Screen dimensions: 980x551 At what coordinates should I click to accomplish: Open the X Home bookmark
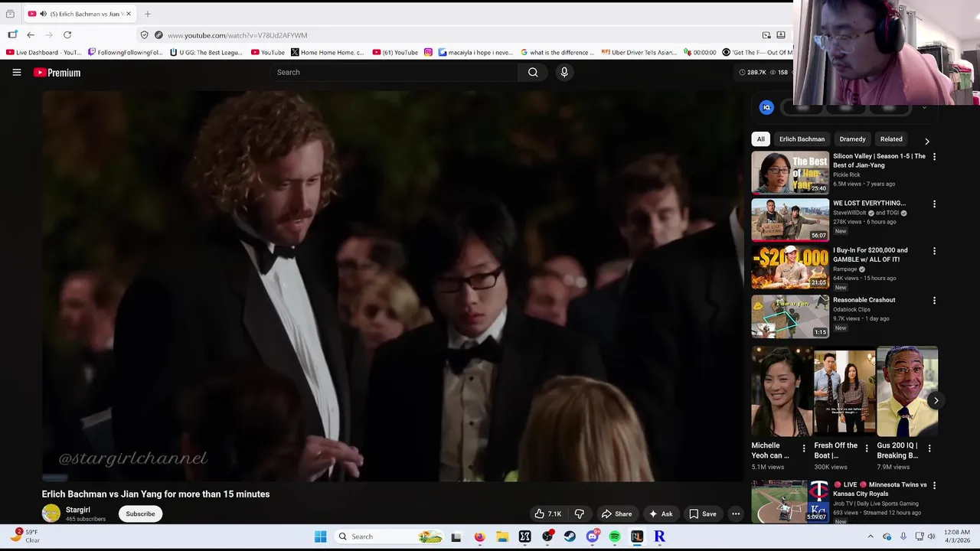point(328,53)
